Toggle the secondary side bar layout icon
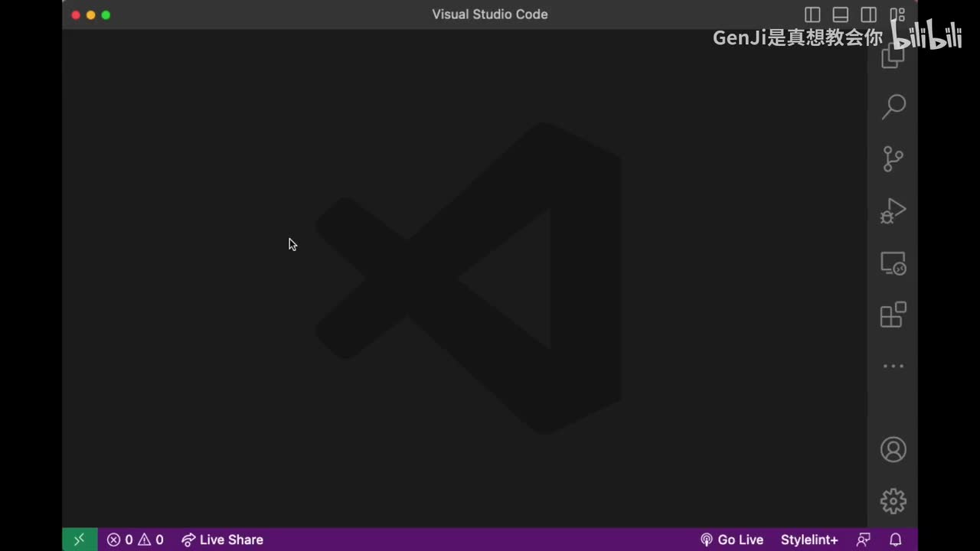Image resolution: width=980 pixels, height=551 pixels. 868,15
